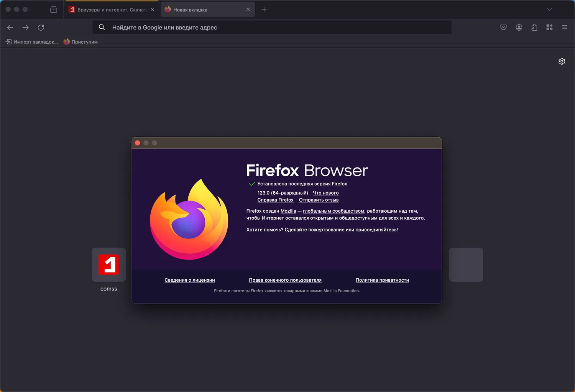Open 'Политика приватности' link
575x392 pixels.
[x=382, y=280]
